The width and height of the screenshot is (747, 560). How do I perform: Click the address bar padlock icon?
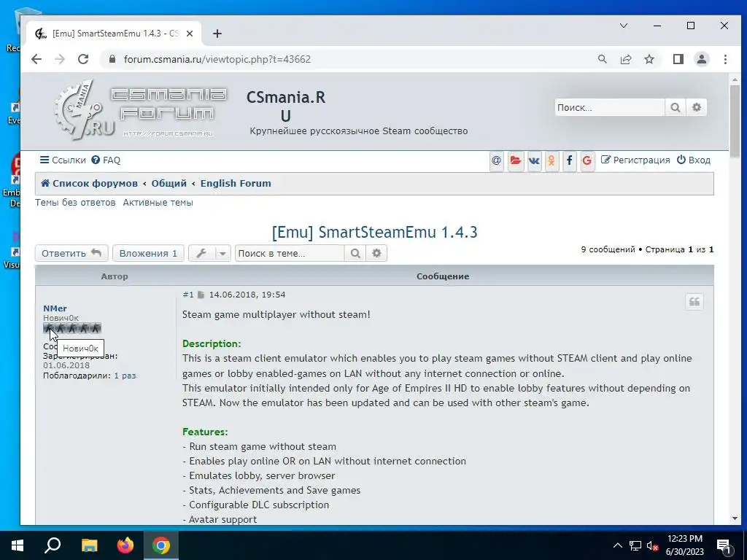[112, 59]
